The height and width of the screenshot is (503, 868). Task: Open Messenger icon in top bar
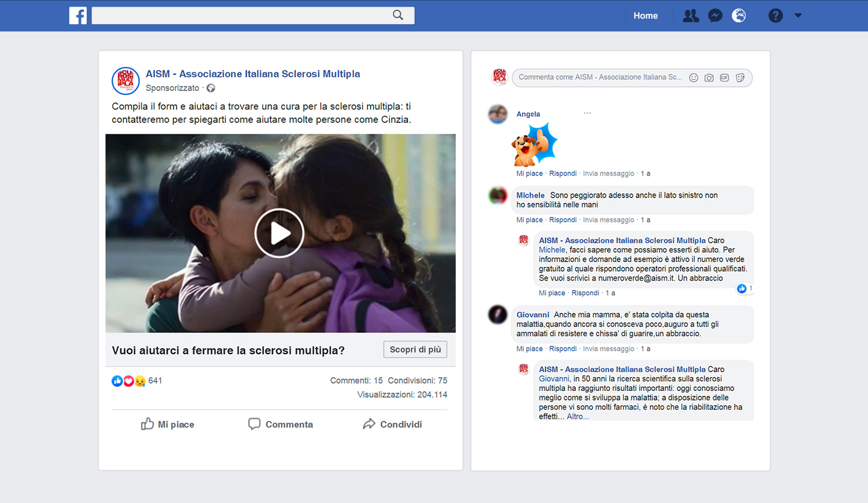point(715,16)
